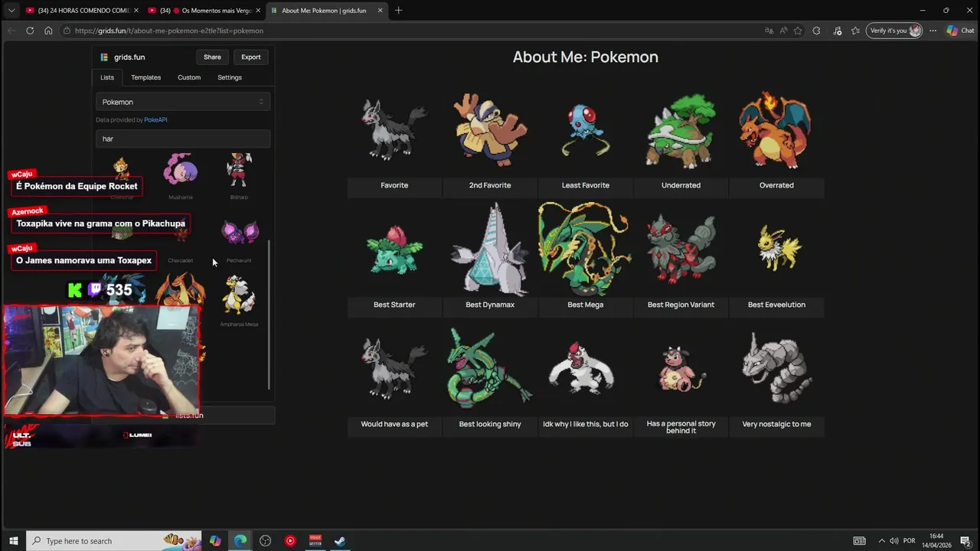Open the browser tab list dropdown
Viewport: 980px width, 551px height.
coord(11,11)
